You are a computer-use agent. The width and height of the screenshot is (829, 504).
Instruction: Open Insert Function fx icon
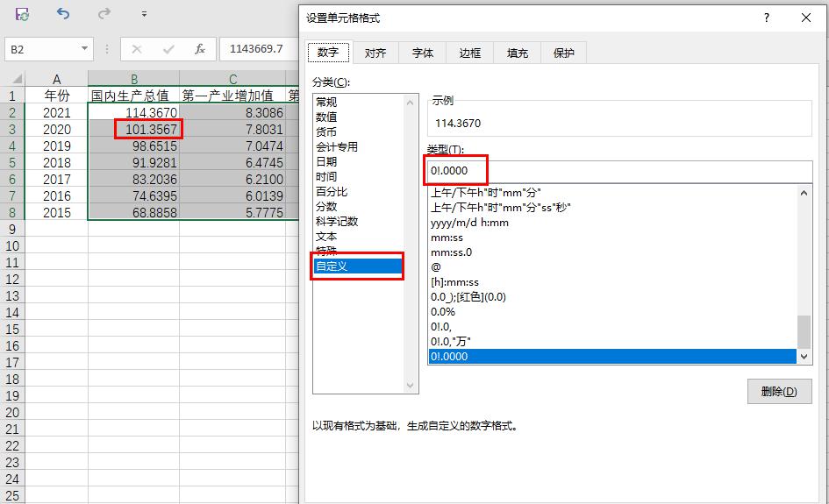coord(200,49)
